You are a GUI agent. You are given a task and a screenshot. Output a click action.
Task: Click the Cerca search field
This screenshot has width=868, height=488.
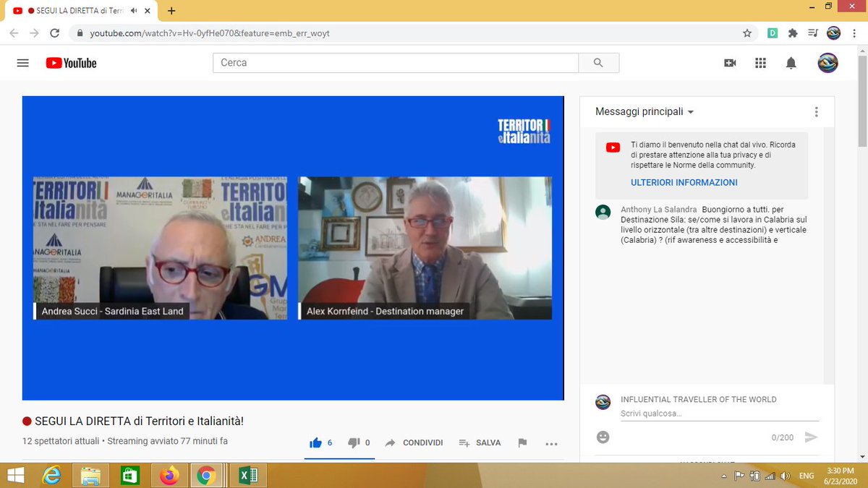[x=396, y=63]
